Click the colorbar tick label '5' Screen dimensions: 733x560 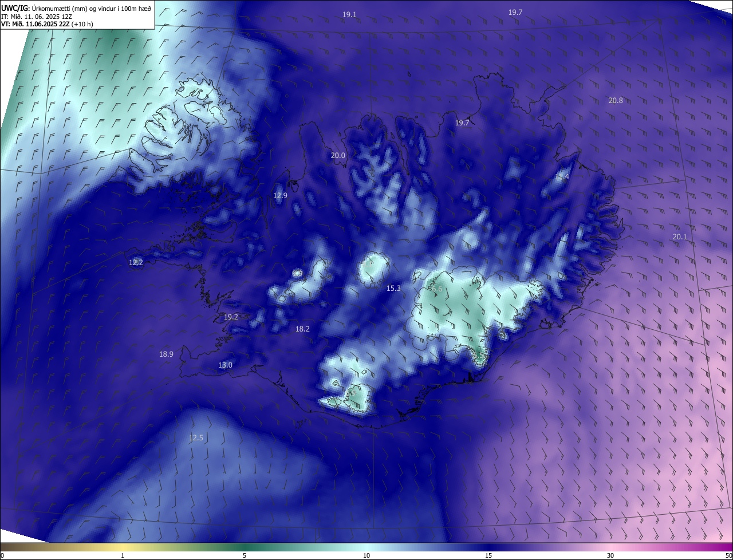[245, 556]
